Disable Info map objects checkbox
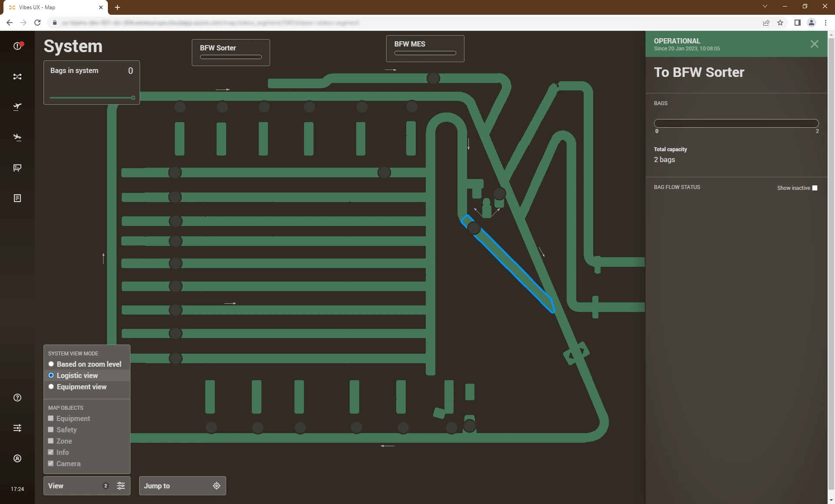 tap(51, 452)
